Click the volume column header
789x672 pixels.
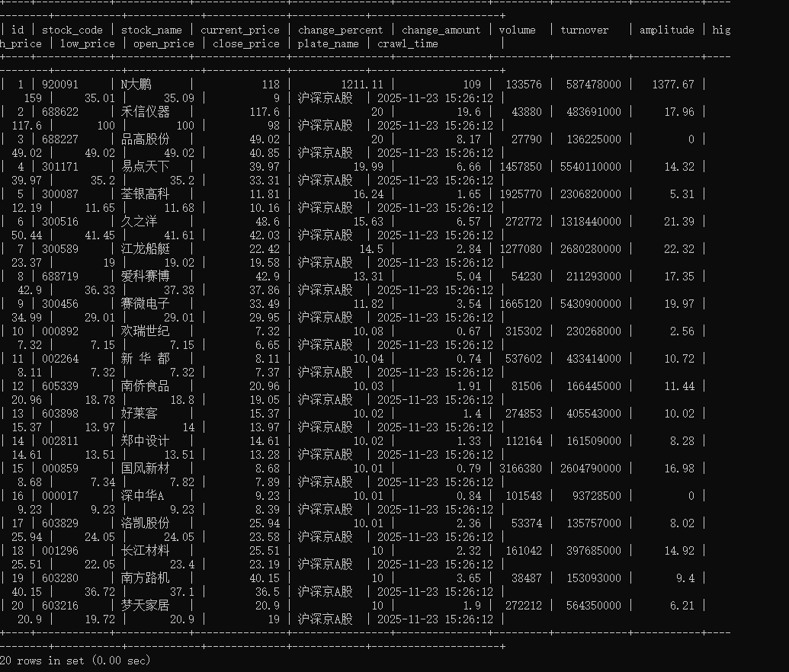(518, 30)
